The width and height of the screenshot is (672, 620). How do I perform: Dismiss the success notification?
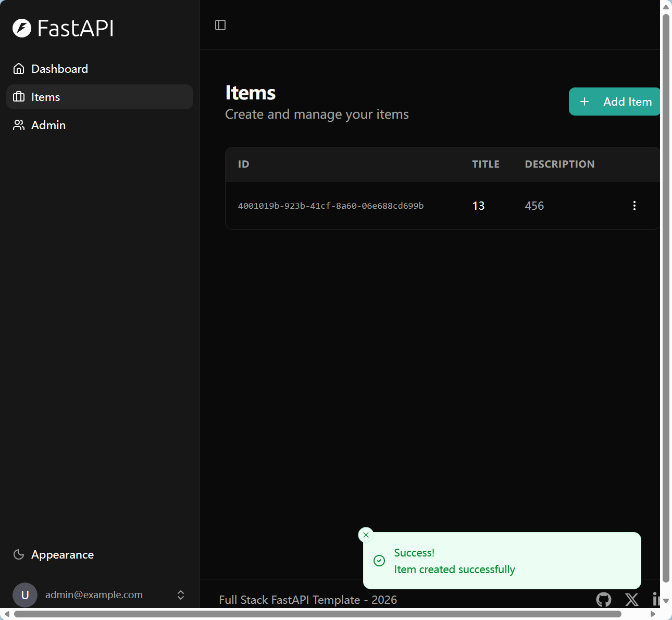click(366, 535)
